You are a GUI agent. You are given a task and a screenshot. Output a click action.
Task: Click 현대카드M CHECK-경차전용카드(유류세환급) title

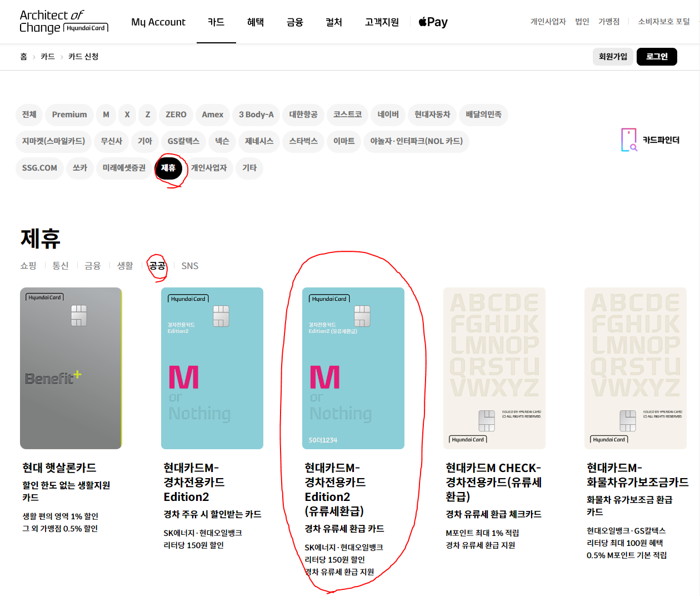click(493, 483)
